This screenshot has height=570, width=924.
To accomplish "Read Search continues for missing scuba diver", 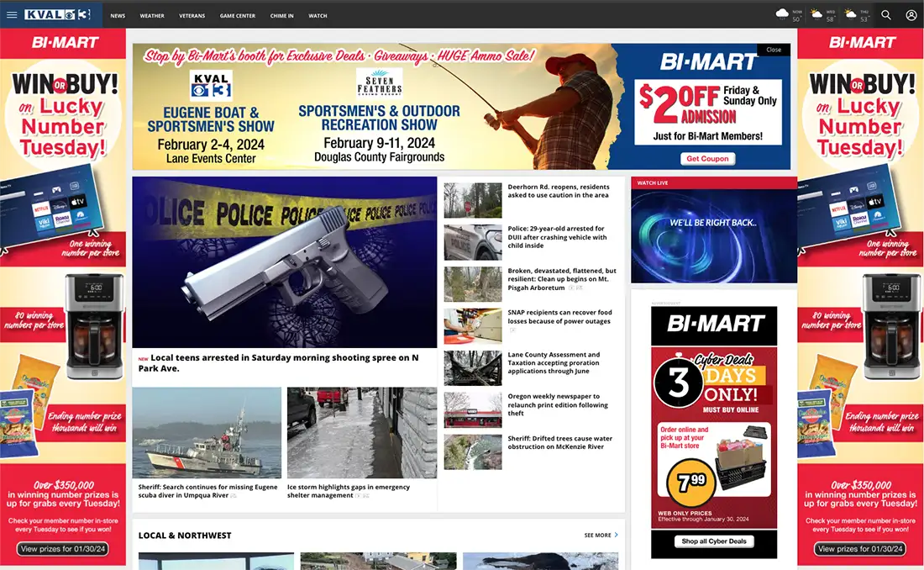I will 207,491.
